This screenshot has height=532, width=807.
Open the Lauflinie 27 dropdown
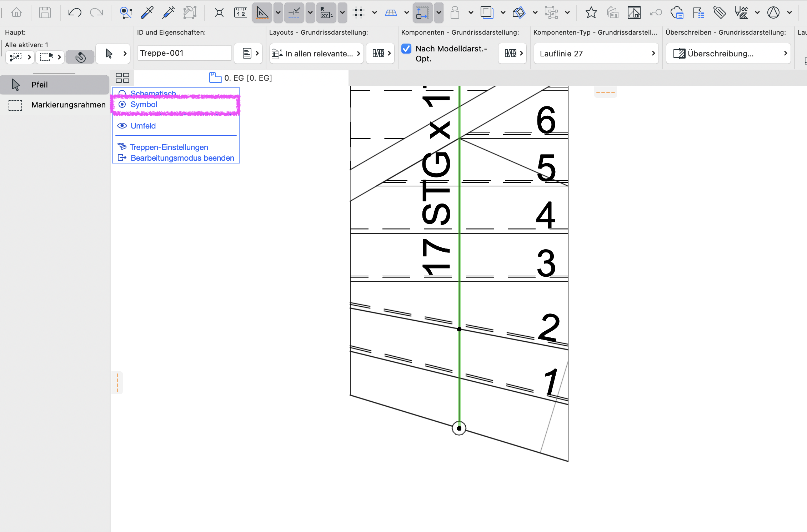[596, 54]
